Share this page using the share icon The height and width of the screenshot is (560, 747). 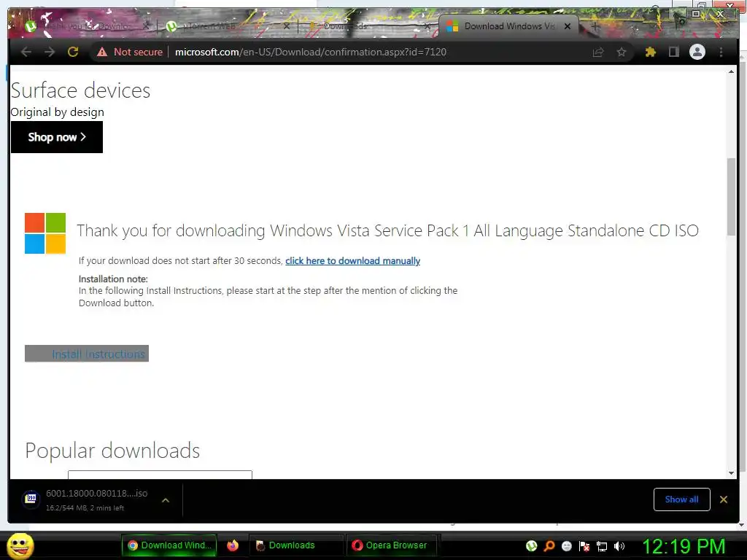pos(598,52)
